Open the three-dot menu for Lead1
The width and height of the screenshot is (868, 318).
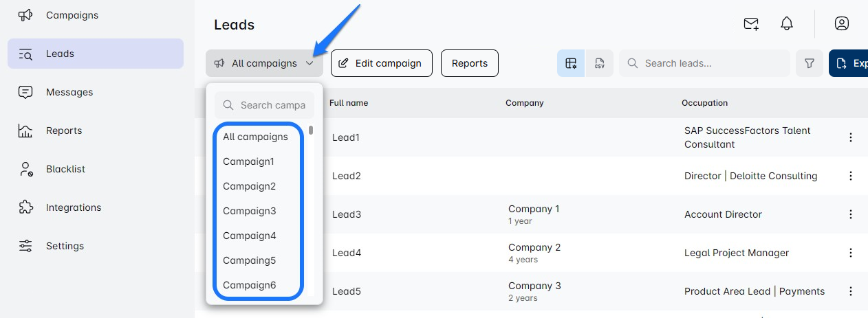(850, 137)
